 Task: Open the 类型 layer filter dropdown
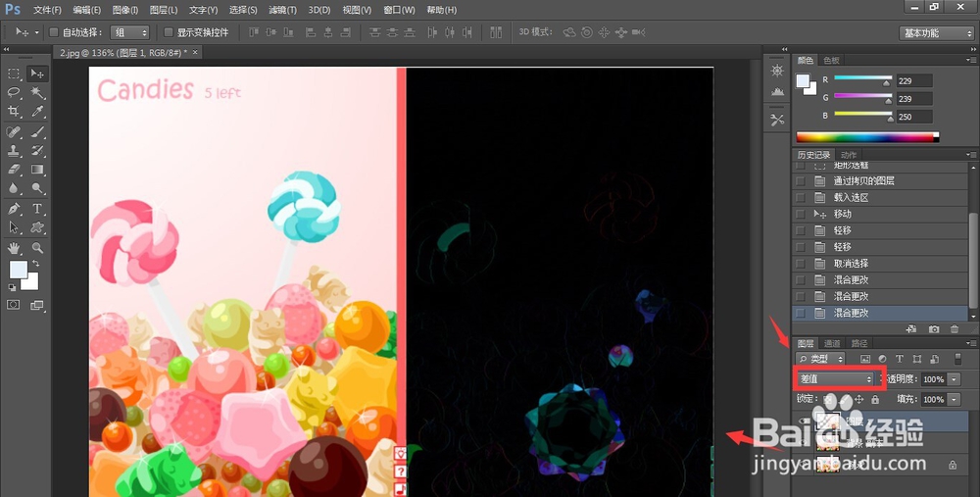click(x=819, y=359)
